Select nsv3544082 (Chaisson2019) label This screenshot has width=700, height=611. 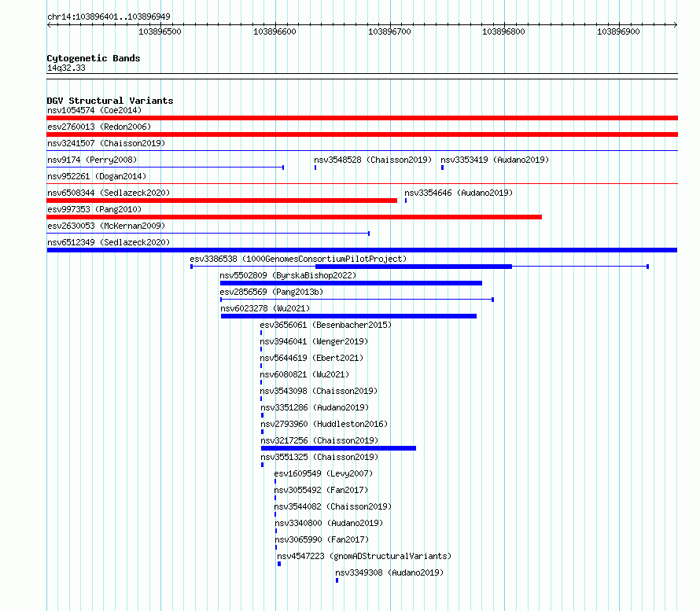pos(333,506)
